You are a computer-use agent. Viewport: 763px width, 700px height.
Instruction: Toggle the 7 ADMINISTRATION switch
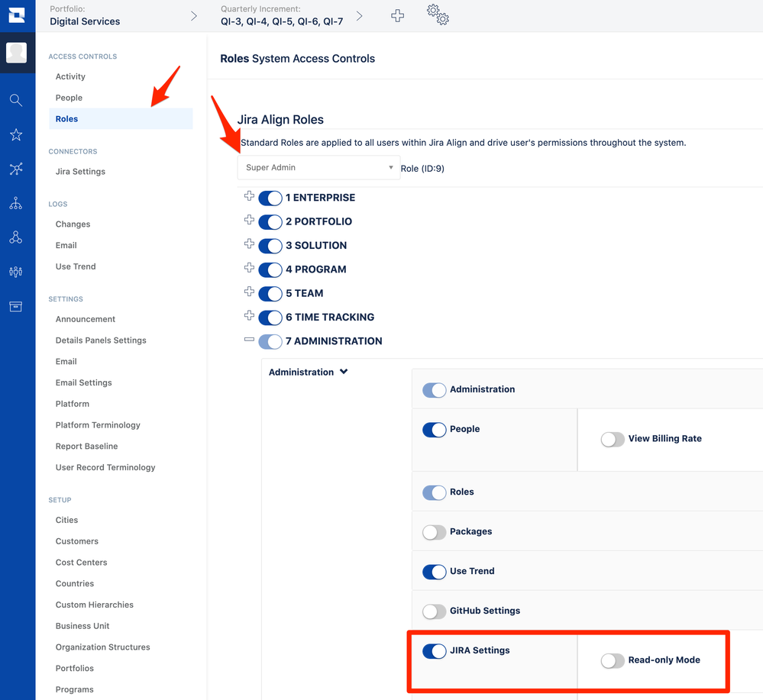(270, 341)
